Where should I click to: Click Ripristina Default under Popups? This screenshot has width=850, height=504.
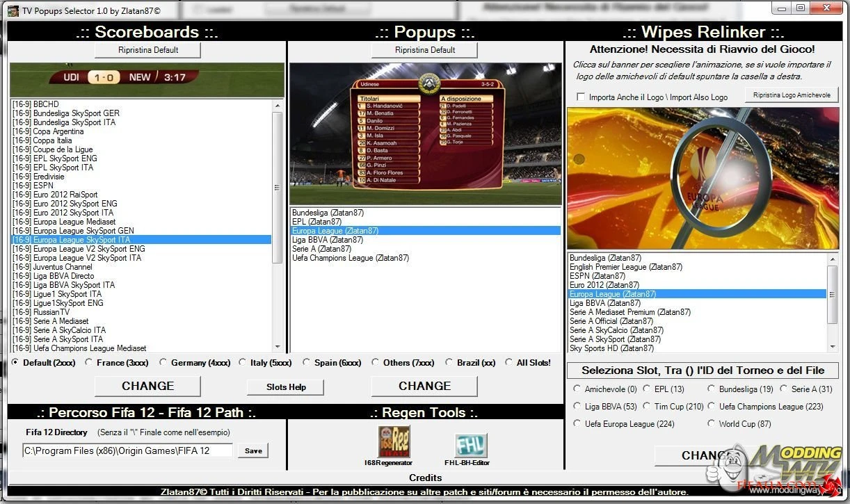click(424, 50)
